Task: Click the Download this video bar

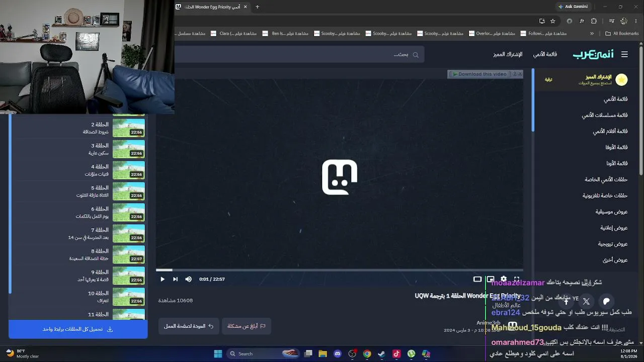Action: tap(479, 74)
